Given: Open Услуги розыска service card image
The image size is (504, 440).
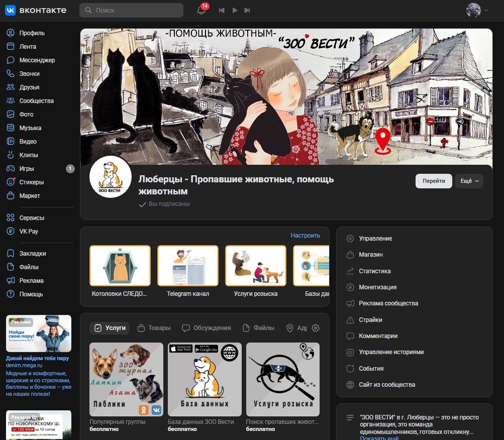Looking at the screenshot, I should pos(282,379).
